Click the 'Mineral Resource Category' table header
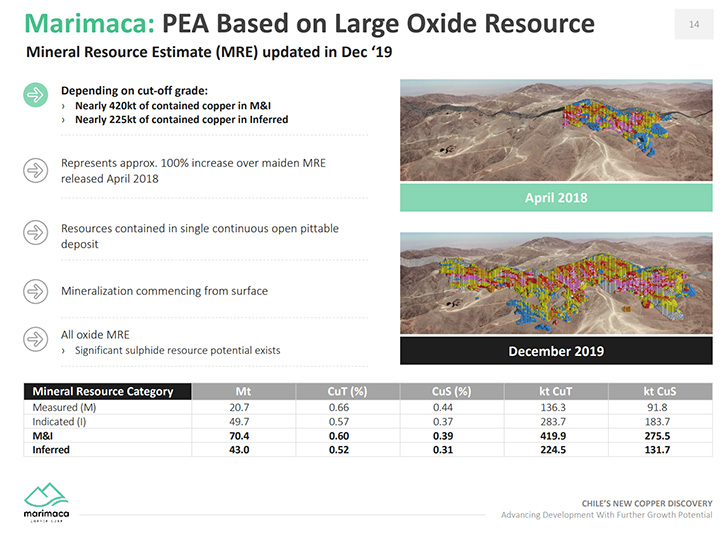The height and width of the screenshot is (534, 725). pyautogui.click(x=107, y=391)
